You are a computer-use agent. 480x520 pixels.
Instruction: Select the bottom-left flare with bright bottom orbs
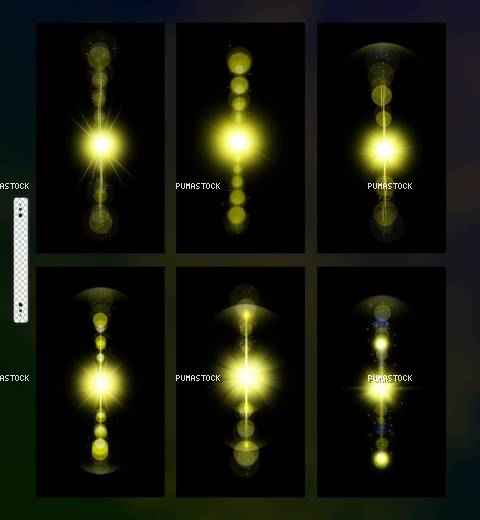(100, 382)
